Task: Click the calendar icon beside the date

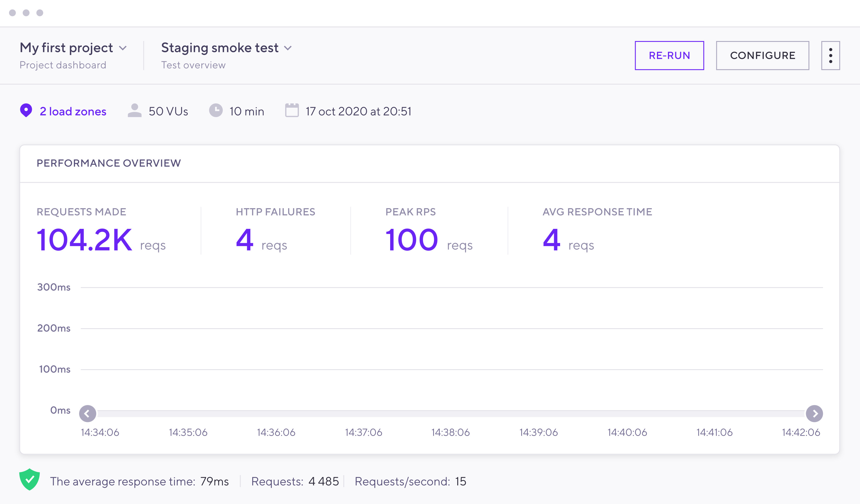Action: (292, 110)
